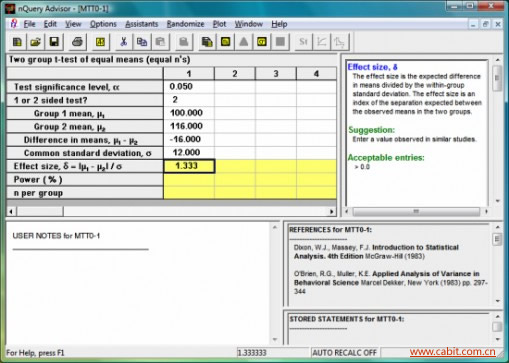Click the effect size cell 1.333
The height and width of the screenshot is (363, 509).
[189, 166]
